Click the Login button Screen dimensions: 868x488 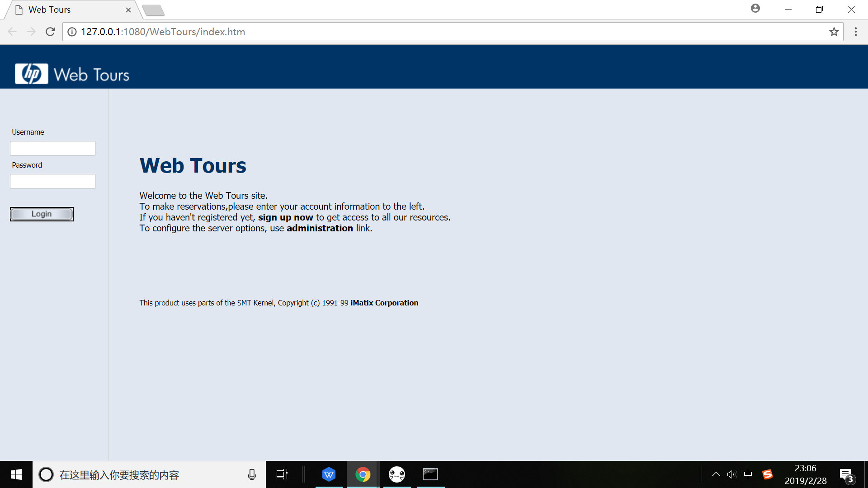click(x=41, y=214)
